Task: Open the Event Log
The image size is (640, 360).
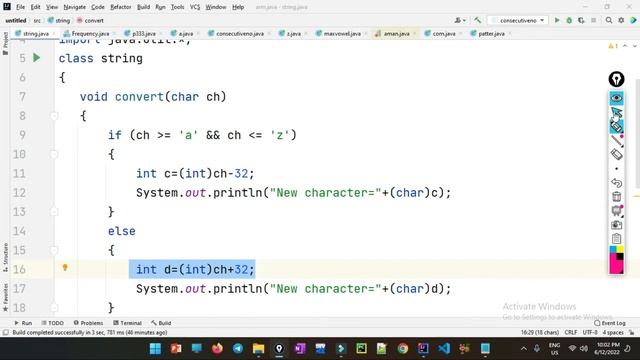Action: tap(610, 323)
